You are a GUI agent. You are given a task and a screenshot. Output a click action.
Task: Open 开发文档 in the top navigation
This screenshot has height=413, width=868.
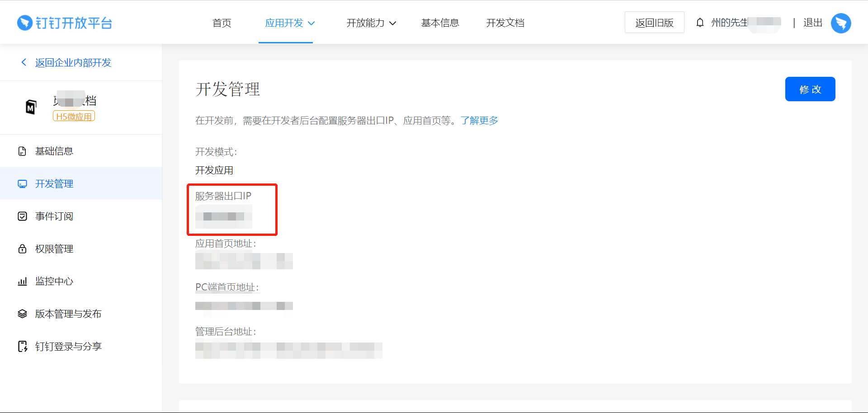(x=505, y=23)
